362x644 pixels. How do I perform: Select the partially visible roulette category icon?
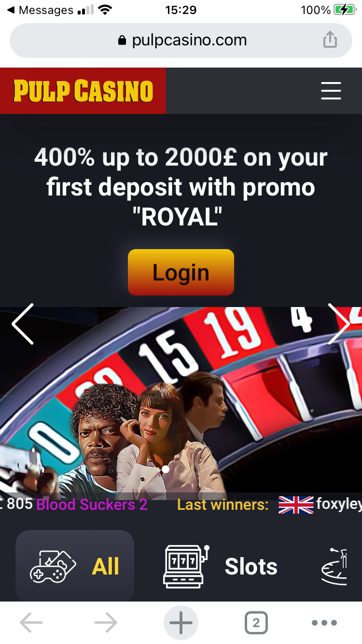coord(334,566)
